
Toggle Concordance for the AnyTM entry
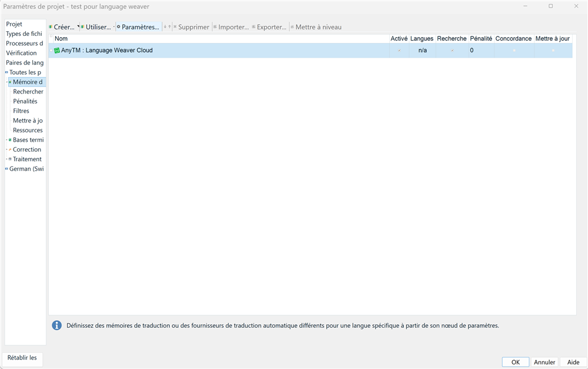[513, 51]
